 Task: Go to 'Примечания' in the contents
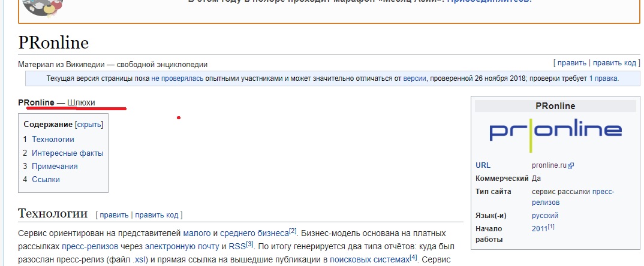pyautogui.click(x=55, y=167)
